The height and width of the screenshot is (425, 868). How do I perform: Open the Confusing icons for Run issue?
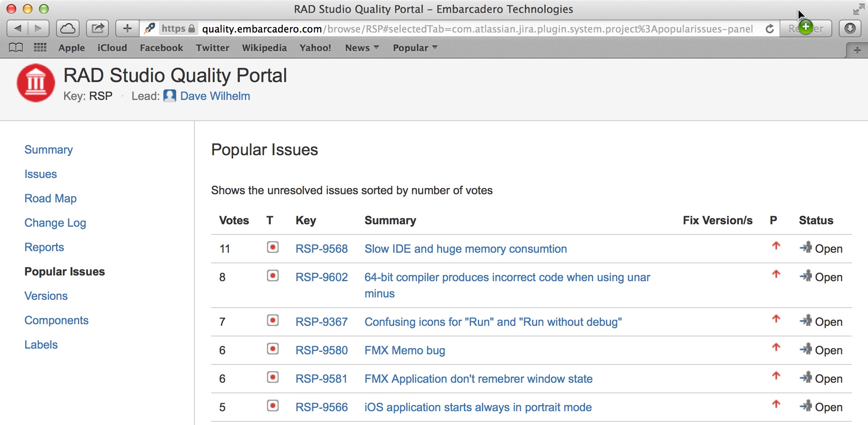(493, 322)
